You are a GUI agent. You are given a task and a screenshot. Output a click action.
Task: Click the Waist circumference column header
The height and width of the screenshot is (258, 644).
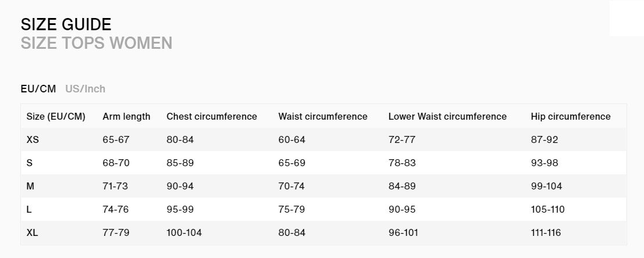pyautogui.click(x=323, y=116)
